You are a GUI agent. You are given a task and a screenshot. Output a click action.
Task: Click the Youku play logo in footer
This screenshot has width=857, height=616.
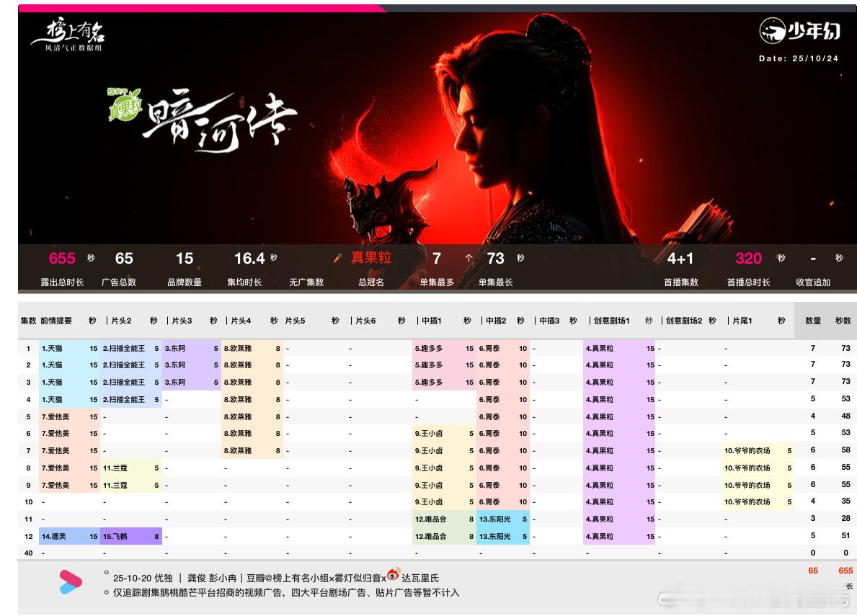(x=71, y=581)
